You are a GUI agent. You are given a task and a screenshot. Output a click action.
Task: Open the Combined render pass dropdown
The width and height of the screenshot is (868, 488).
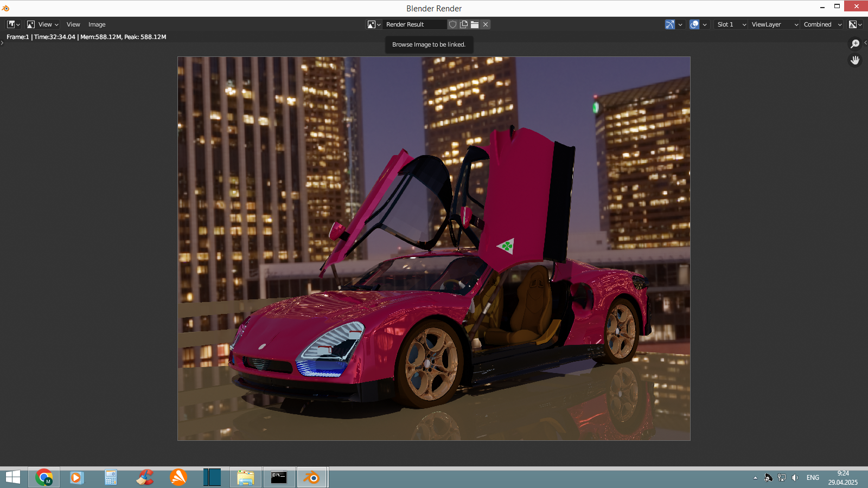click(822, 24)
